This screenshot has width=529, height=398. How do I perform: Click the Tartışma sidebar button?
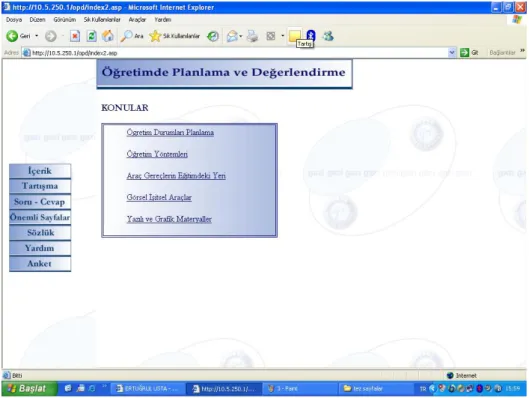(x=40, y=186)
